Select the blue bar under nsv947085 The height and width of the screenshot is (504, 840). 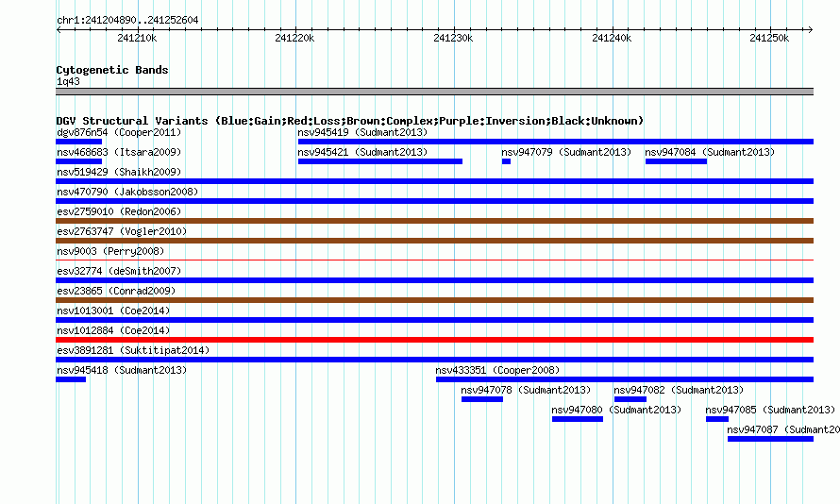[x=717, y=419]
